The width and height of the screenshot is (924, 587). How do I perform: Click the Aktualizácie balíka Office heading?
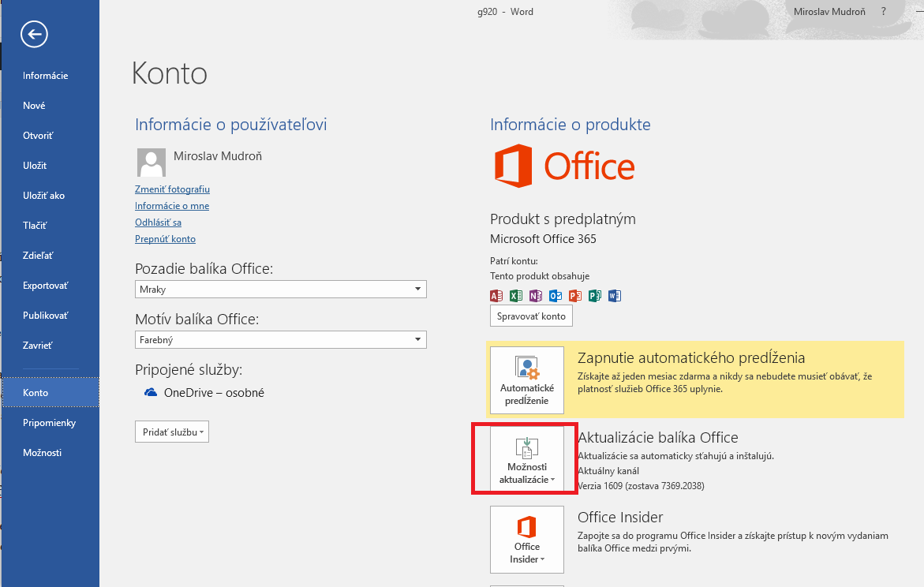[x=657, y=437]
